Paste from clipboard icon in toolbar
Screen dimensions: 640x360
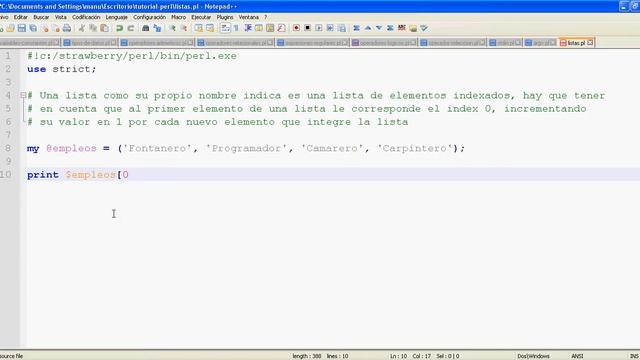point(104,28)
